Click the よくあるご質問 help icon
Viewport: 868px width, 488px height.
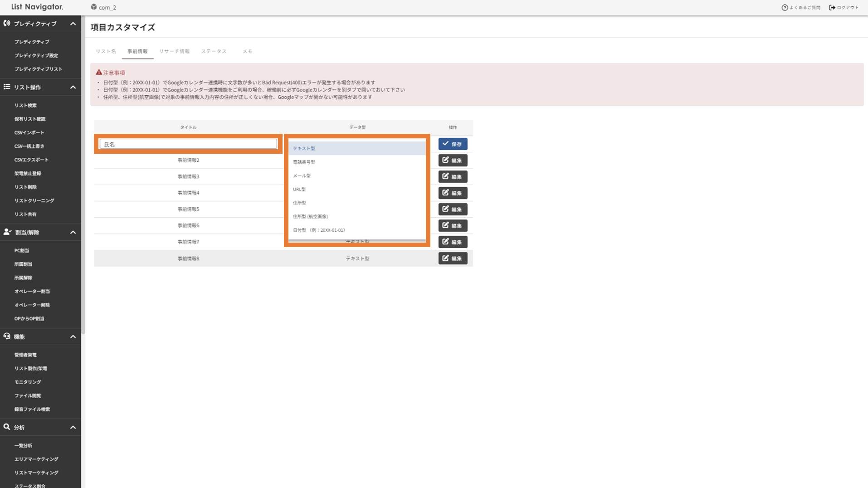tap(785, 8)
